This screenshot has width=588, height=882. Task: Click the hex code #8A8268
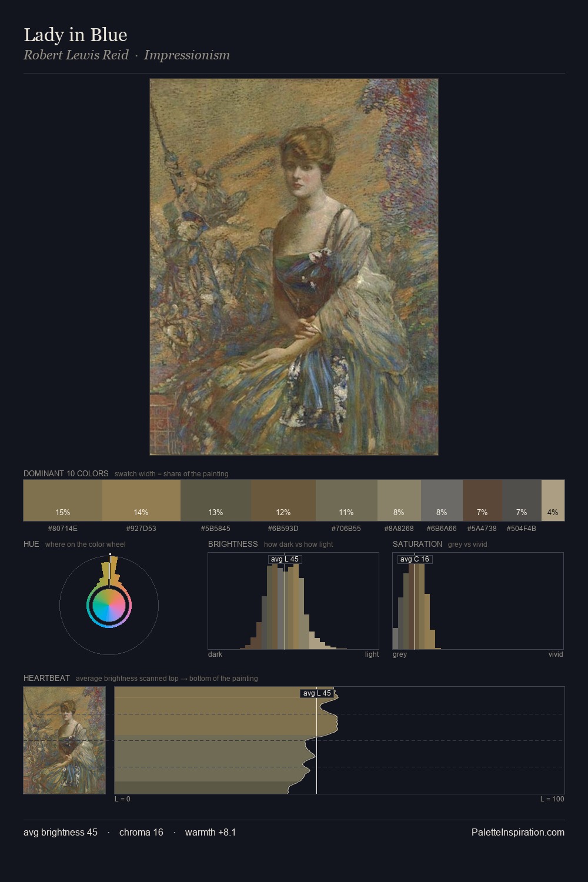click(x=399, y=529)
